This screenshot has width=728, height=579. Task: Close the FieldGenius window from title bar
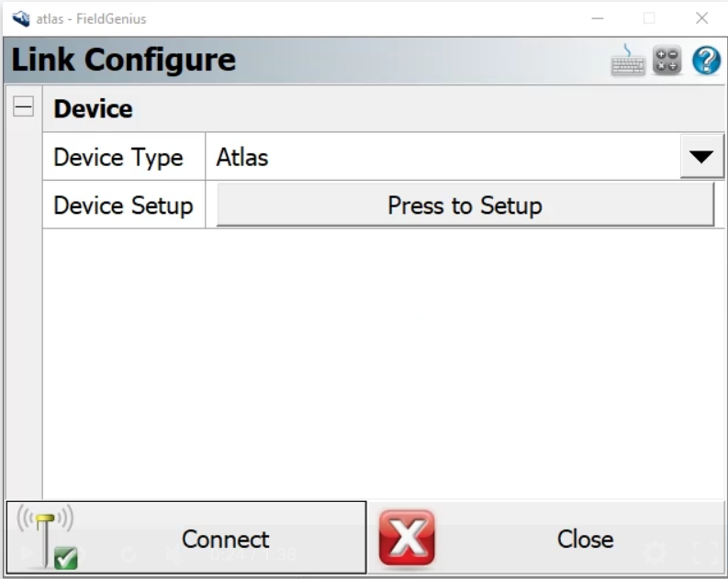[x=702, y=18]
